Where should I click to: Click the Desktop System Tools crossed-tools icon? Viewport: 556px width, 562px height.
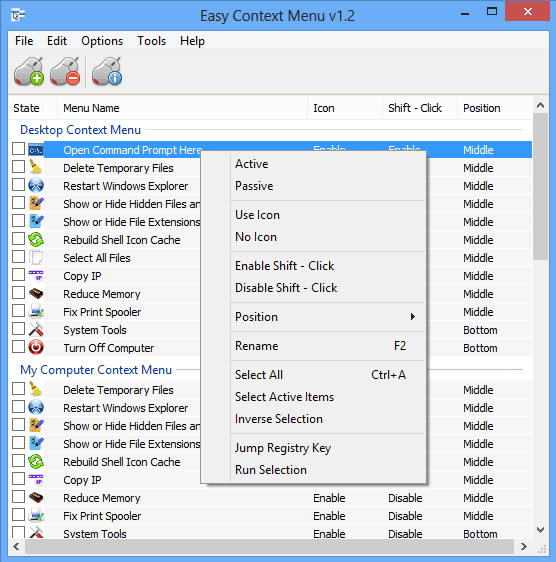coord(36,329)
